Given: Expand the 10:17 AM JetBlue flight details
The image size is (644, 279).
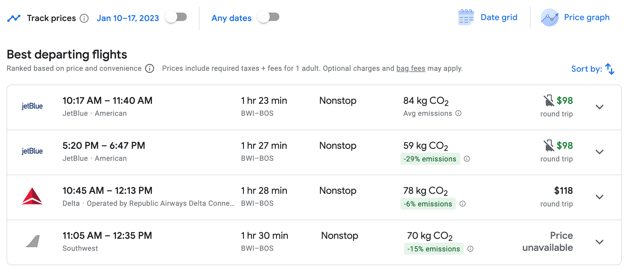Looking at the screenshot, I should tap(599, 107).
